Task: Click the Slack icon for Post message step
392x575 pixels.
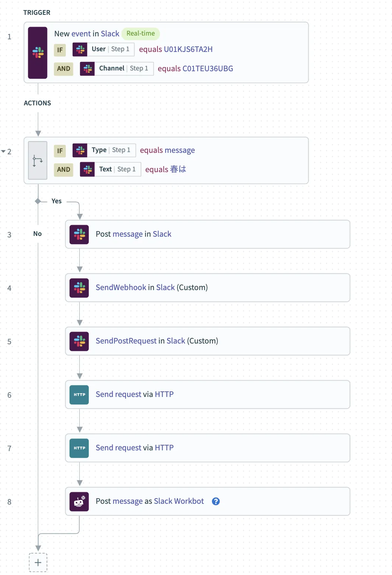Action: [79, 234]
